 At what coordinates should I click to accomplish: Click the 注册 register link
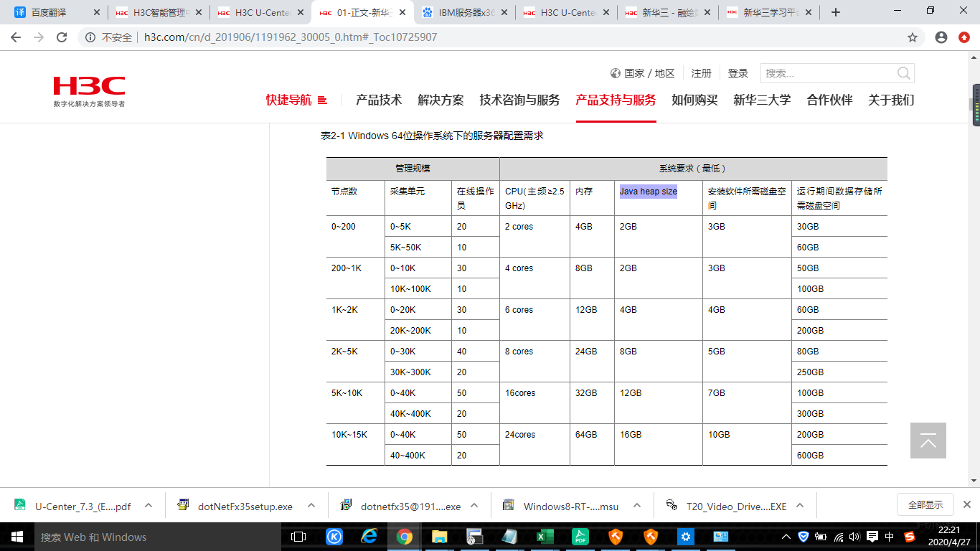pyautogui.click(x=701, y=73)
